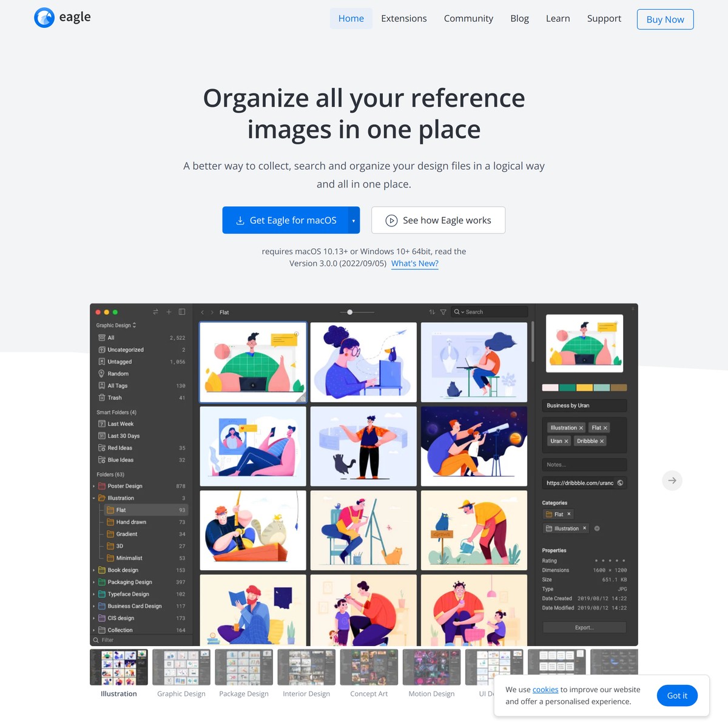
Task: Select the Concept Art category thumbnail
Action: [369, 666]
